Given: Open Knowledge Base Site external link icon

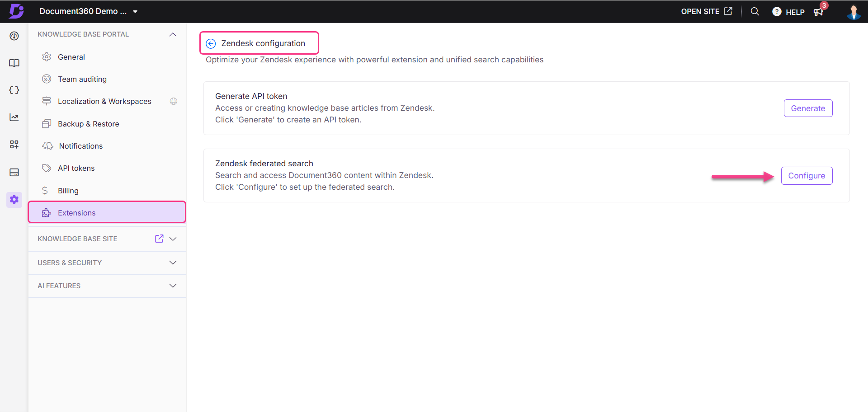Looking at the screenshot, I should (159, 239).
